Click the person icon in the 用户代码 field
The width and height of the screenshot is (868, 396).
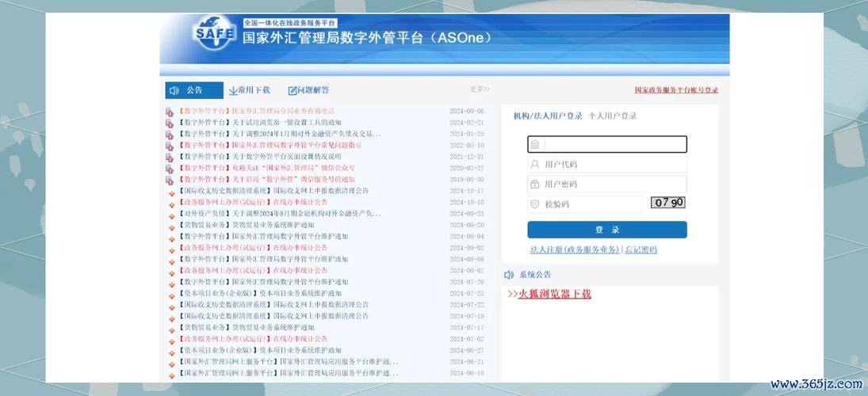535,164
